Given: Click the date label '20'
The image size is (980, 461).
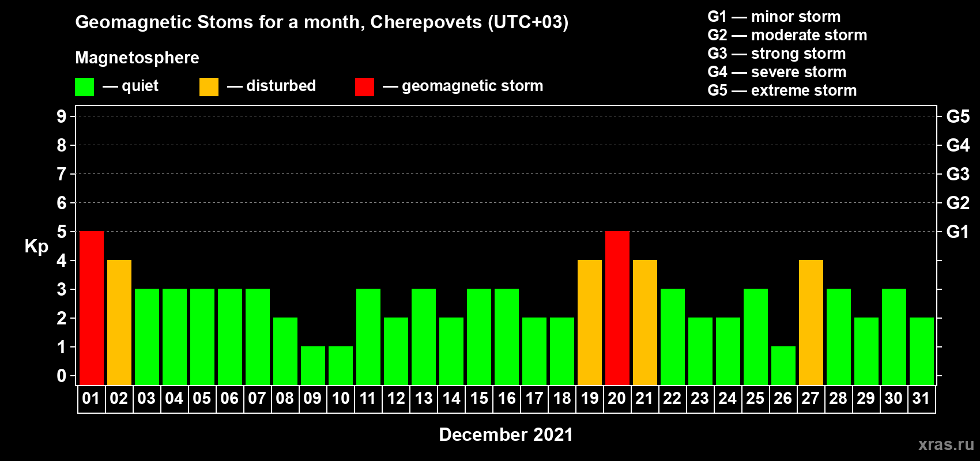Looking at the screenshot, I should coord(617,399).
